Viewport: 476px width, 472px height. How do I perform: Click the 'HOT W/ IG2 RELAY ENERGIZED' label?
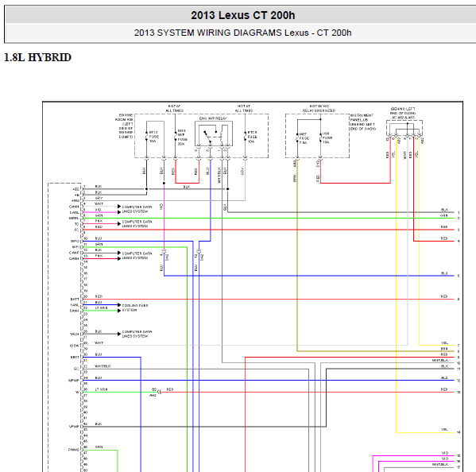[319, 108]
